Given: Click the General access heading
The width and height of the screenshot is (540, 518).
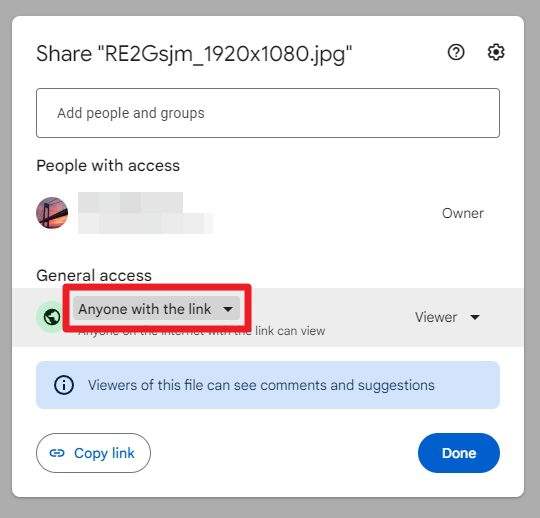Looking at the screenshot, I should coord(94,276).
